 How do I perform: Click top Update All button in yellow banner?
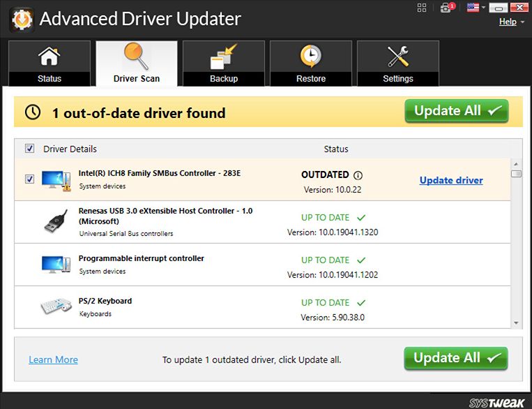(x=457, y=111)
